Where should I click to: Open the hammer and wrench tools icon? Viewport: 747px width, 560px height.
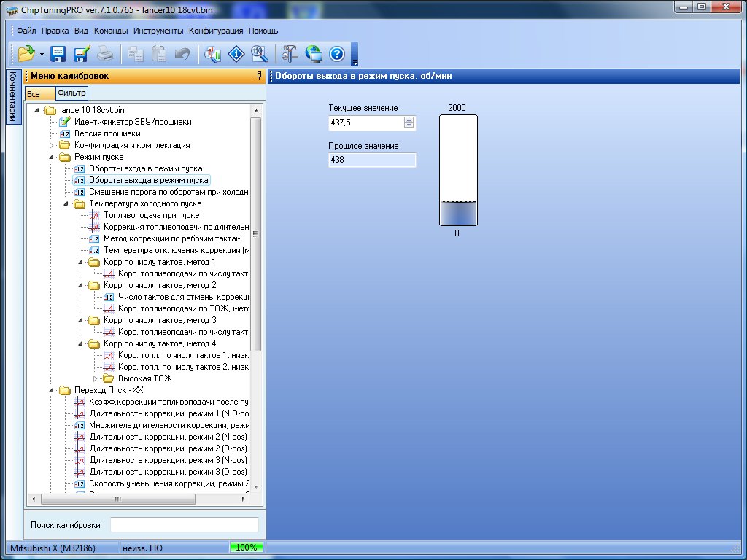coord(290,53)
